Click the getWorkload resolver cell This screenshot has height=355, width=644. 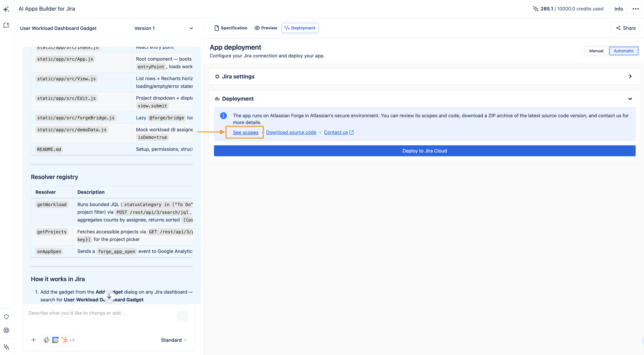click(x=52, y=205)
